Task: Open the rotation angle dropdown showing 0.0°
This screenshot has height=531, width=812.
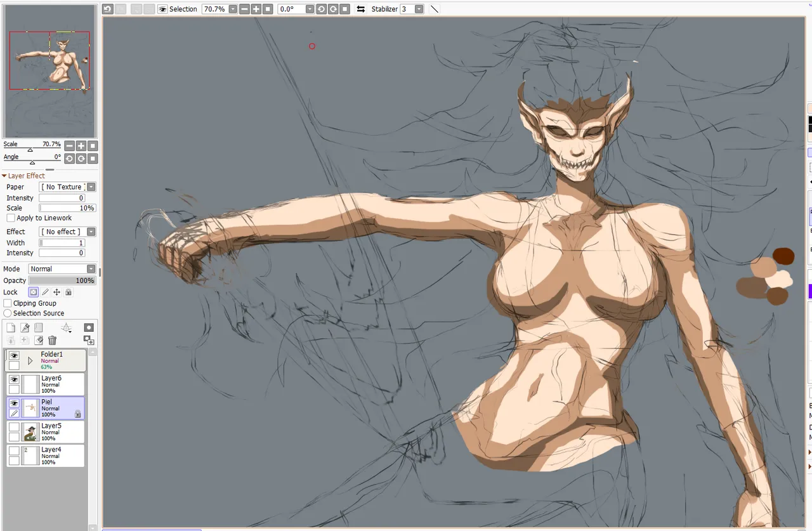Action: point(310,9)
